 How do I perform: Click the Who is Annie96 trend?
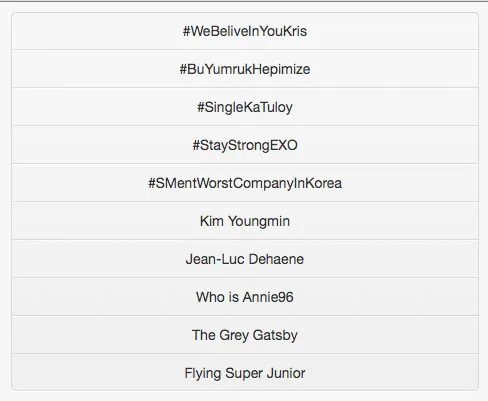pos(245,297)
